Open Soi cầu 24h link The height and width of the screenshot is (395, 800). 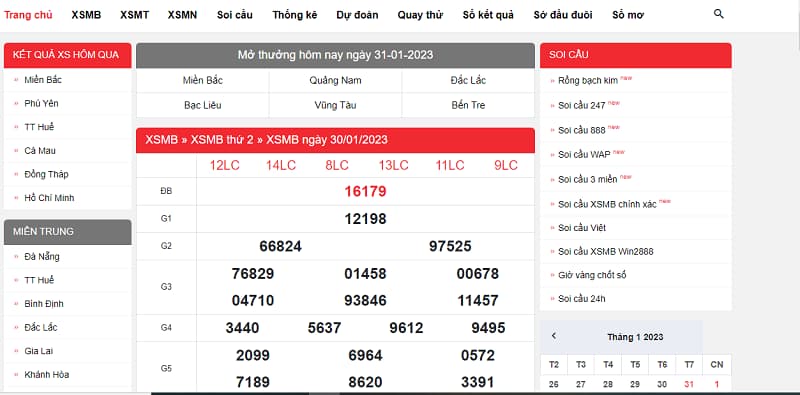tap(582, 299)
